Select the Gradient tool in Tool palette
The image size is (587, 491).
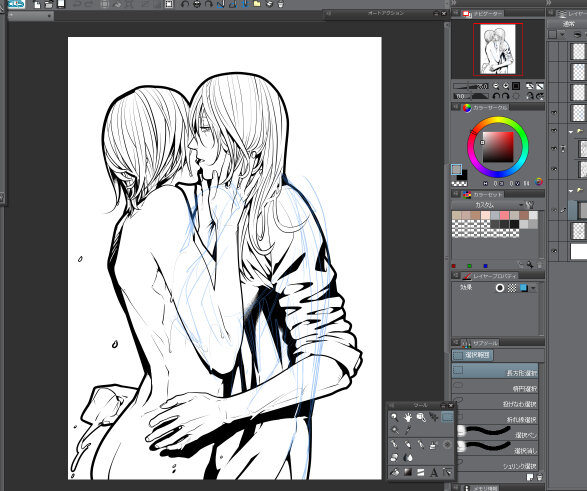[408, 472]
